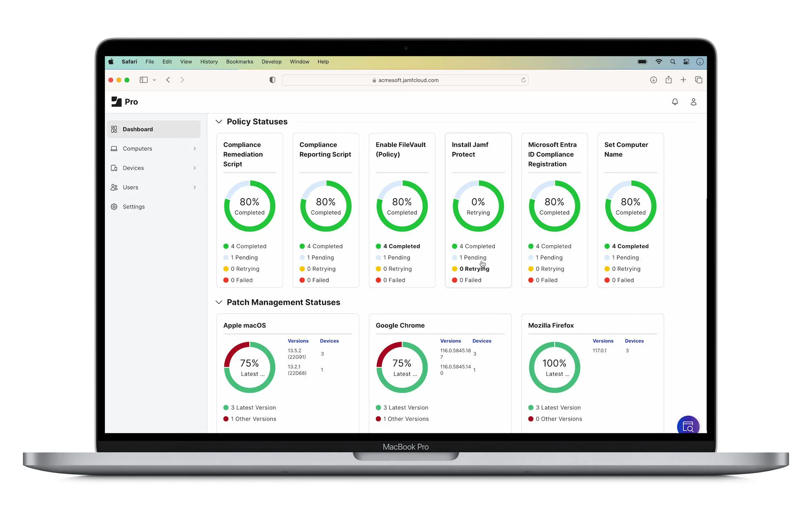Collapse the Patch Management Statuses section
Screen dimensions: 812x513
click(219, 302)
